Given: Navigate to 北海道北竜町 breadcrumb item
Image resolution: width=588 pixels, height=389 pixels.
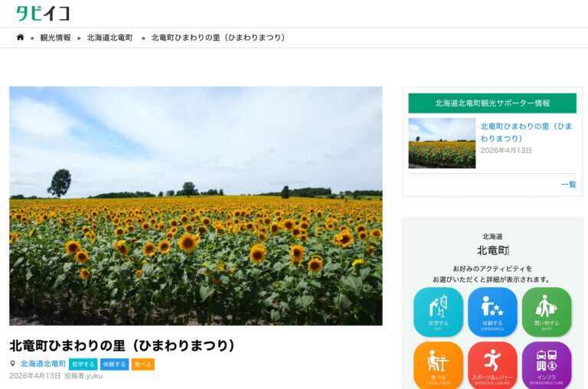Looking at the screenshot, I should click(x=109, y=38).
